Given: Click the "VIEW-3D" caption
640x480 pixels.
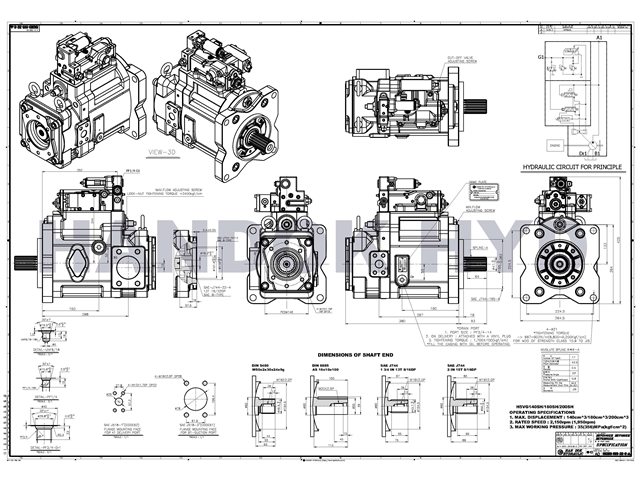Looking at the screenshot, I should [x=162, y=152].
